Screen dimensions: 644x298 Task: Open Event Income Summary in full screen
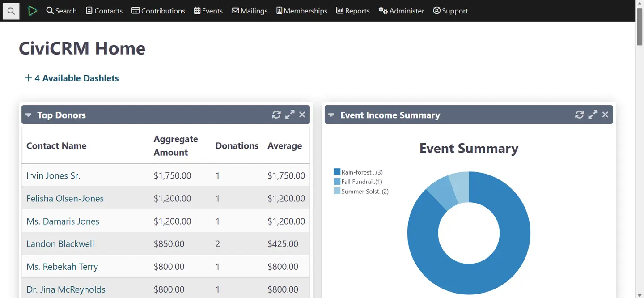pos(593,115)
